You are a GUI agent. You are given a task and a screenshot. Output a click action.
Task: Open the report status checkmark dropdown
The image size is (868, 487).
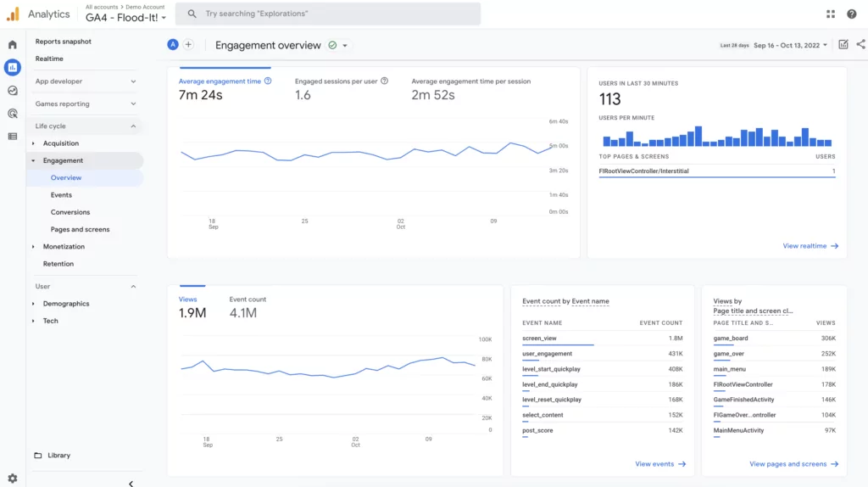[337, 46]
